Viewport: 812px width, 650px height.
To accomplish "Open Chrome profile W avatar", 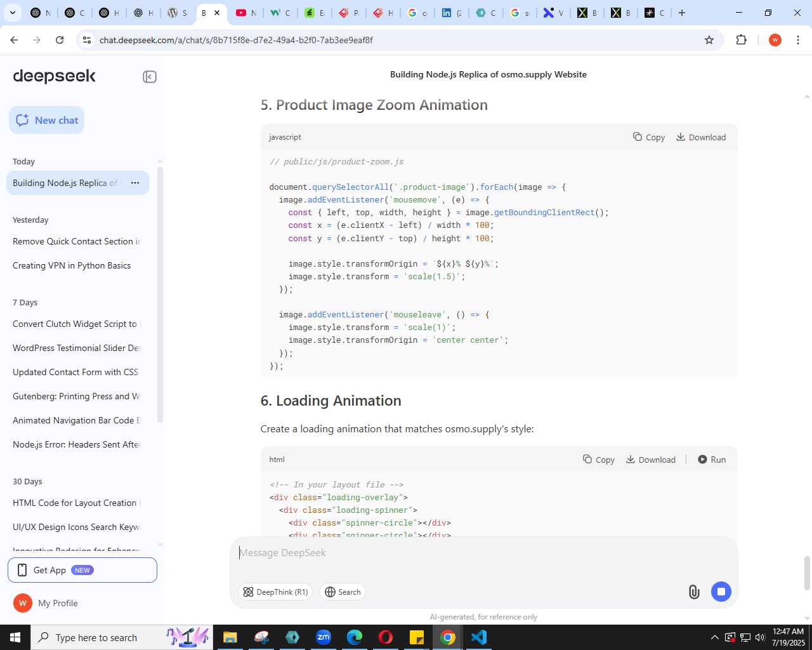I will (775, 40).
